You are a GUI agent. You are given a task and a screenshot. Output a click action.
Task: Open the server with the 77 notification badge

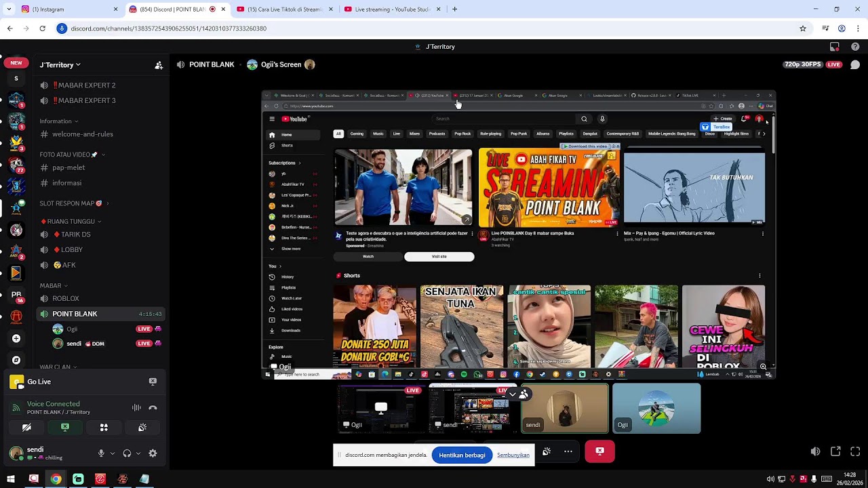[x=16, y=165]
